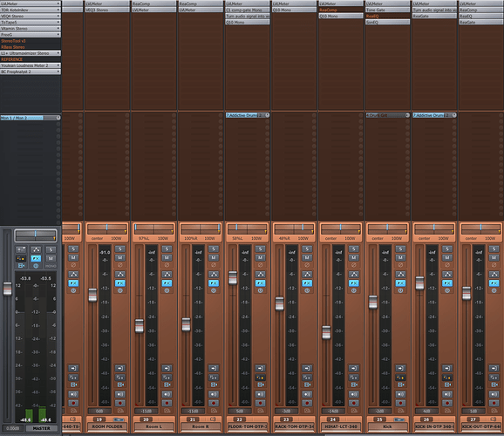Click the HIHAT track 24 volume fader handle
Image resolution: width=504 pixels, height=436 pixels.
point(326,332)
